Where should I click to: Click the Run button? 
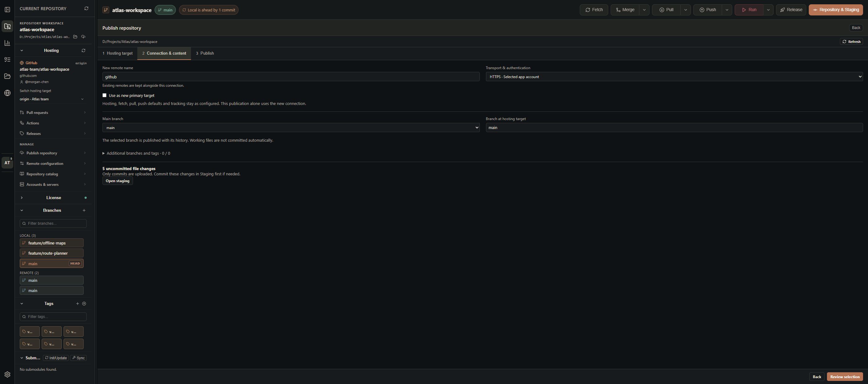click(x=749, y=10)
